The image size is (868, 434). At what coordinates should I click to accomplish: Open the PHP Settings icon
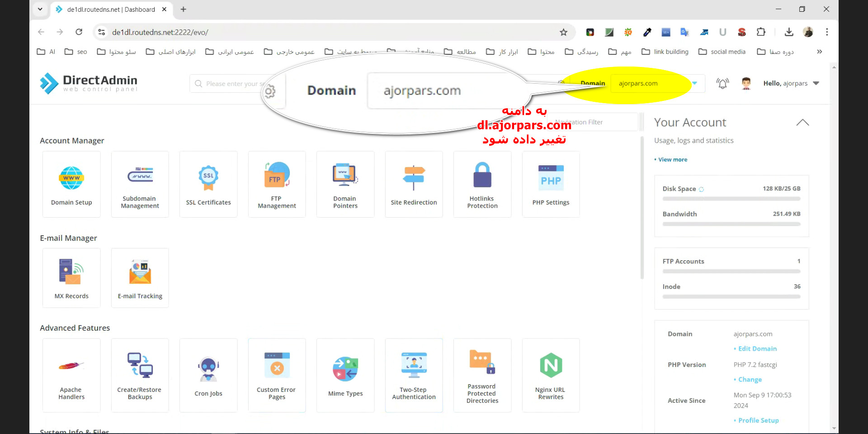(551, 184)
